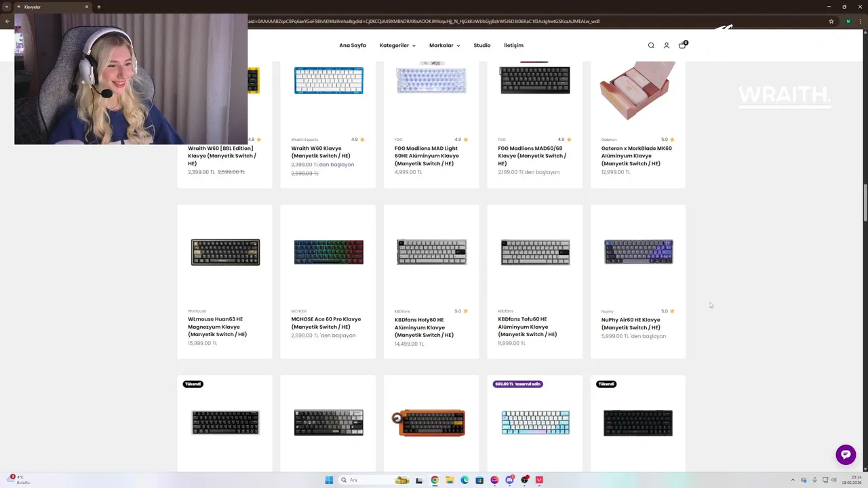868x488 pixels.
Task: Open WLmouse Huan63 HE Magnezyum link
Action: click(218, 327)
